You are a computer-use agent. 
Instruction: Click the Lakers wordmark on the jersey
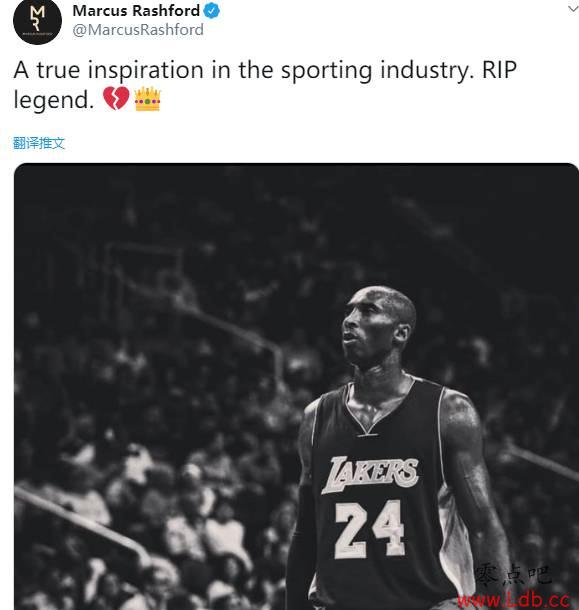370,475
